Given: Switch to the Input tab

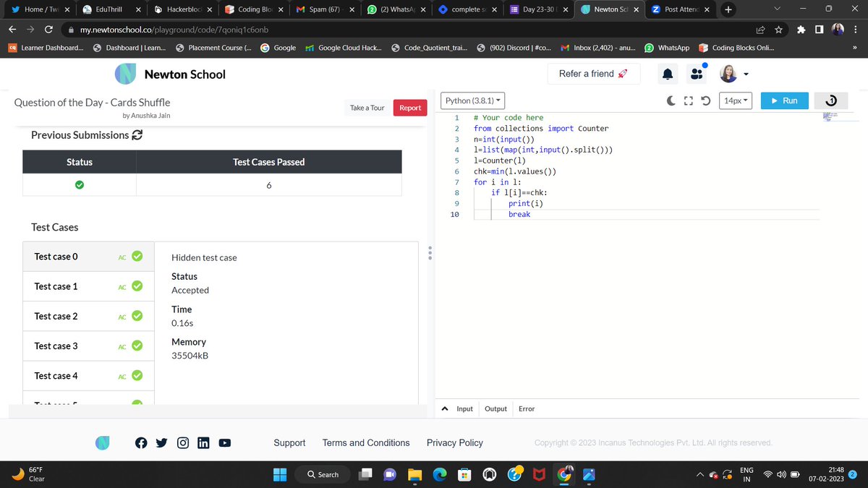Looking at the screenshot, I should point(464,408).
